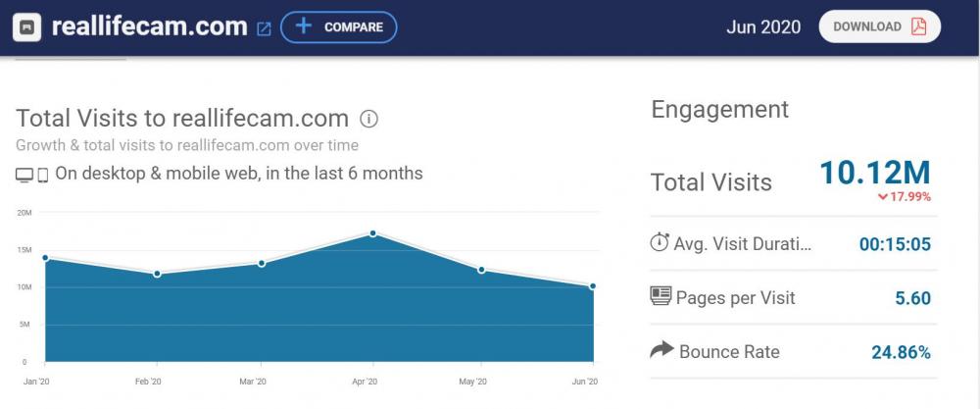Image resolution: width=980 pixels, height=409 pixels.
Task: Select the Jun '20 chart data point
Action: [x=593, y=286]
